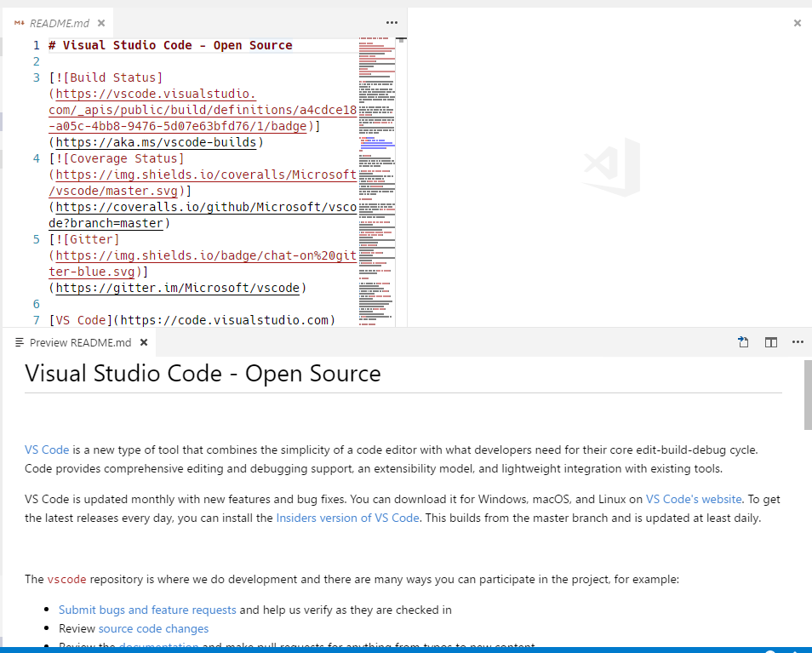Select the Preview README.md tab
Screen dimensions: 812x653
tap(82, 341)
